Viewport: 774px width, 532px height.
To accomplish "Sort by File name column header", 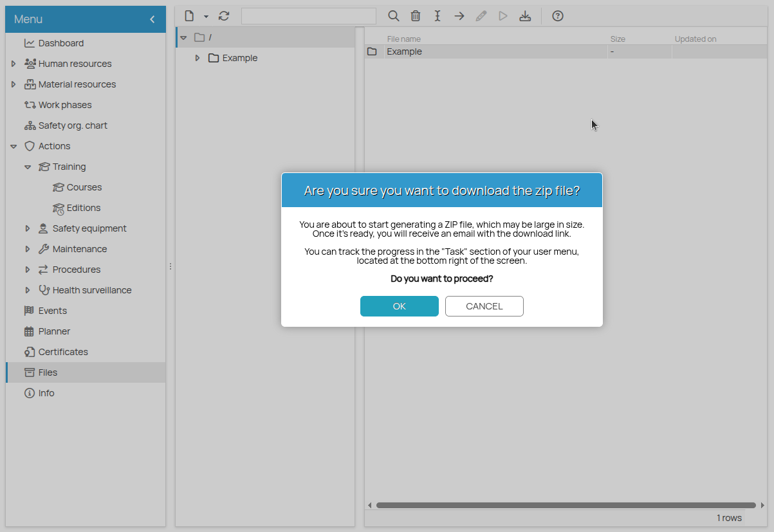I will (404, 39).
